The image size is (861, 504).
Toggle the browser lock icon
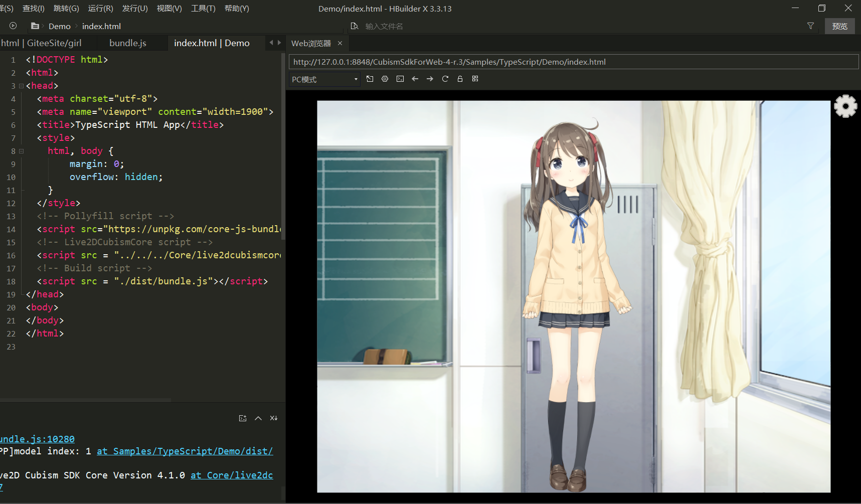[x=460, y=79]
